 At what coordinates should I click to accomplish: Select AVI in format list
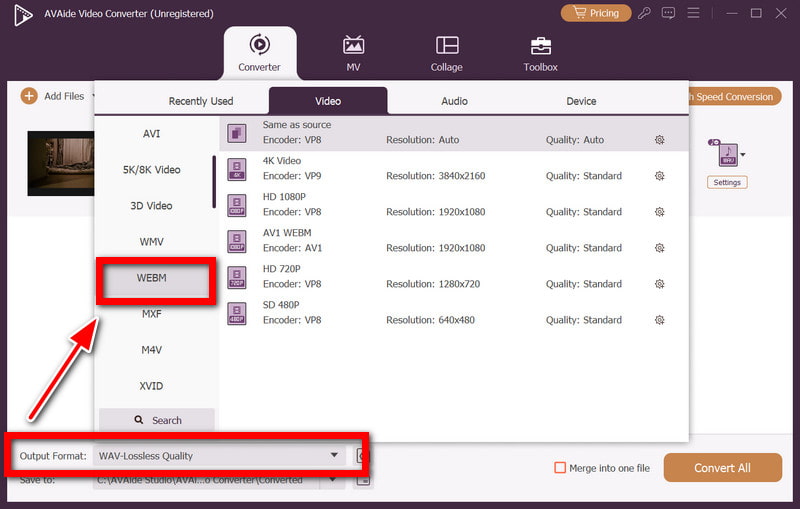pos(152,134)
